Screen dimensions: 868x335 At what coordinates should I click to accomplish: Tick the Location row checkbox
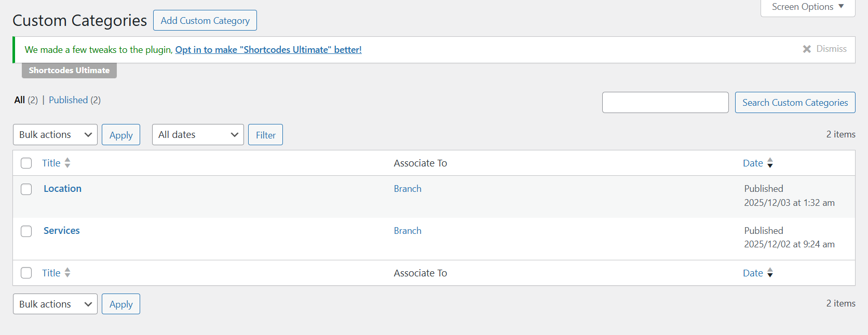(26, 189)
